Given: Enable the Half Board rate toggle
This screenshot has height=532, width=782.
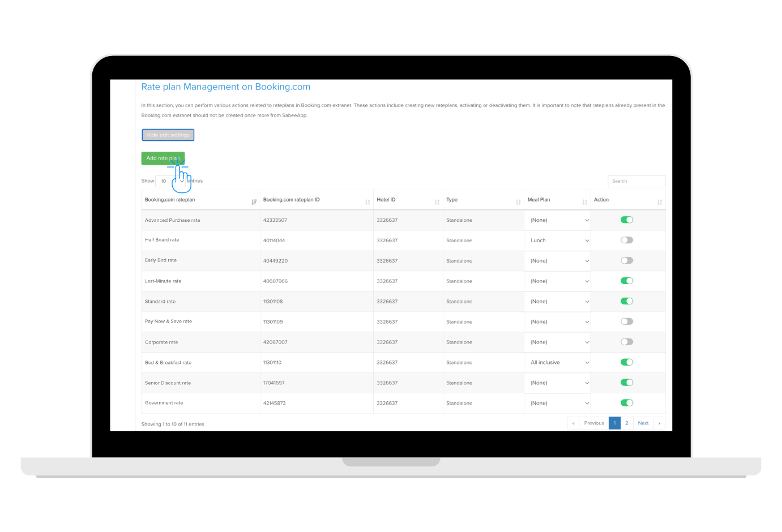Looking at the screenshot, I should click(627, 240).
